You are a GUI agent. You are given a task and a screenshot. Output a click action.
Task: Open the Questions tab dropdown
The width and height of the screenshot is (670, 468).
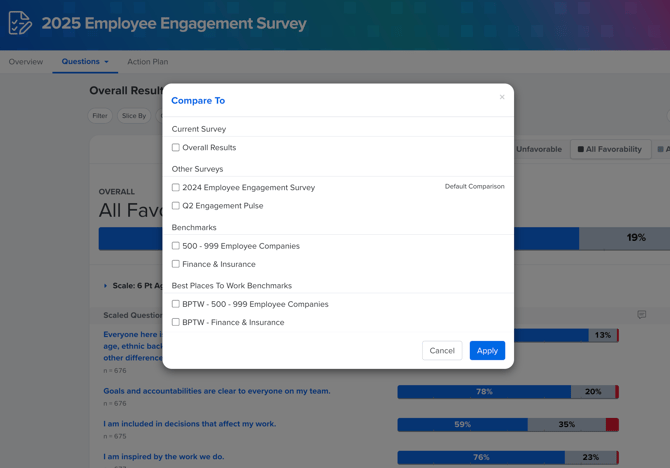pos(85,62)
